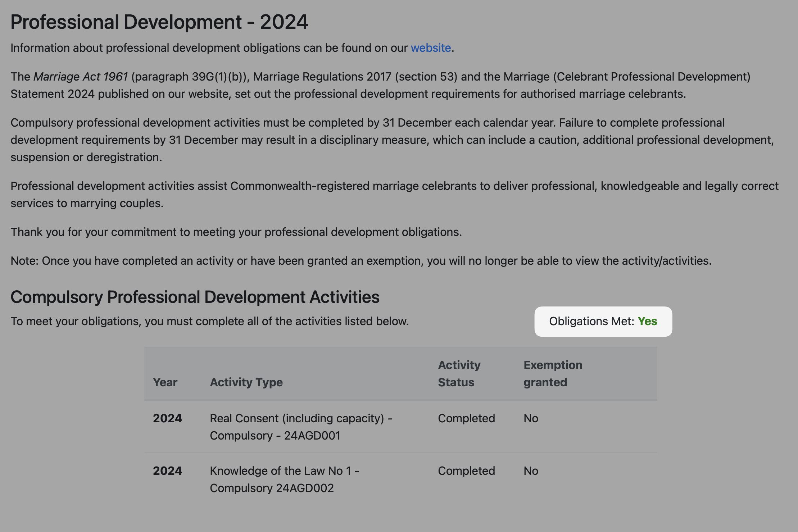Click the Professional Development - 2024 heading
The width and height of the screenshot is (798, 532).
(159, 22)
